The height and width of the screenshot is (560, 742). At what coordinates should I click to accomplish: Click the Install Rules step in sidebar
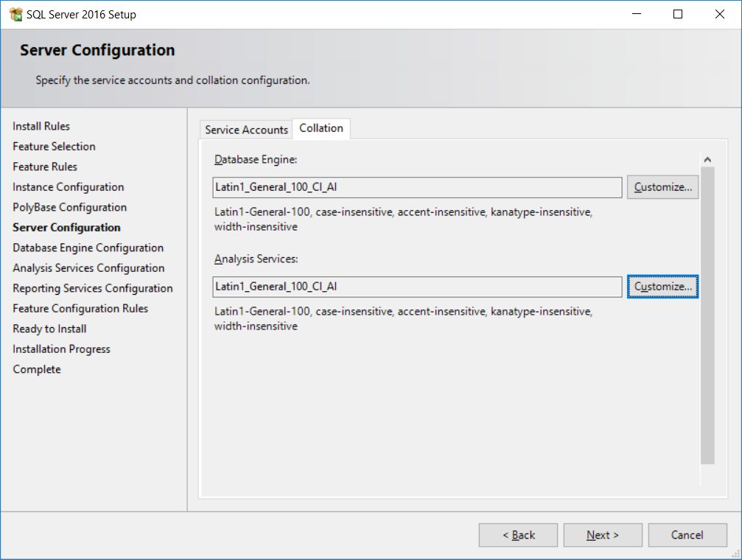[x=41, y=127]
